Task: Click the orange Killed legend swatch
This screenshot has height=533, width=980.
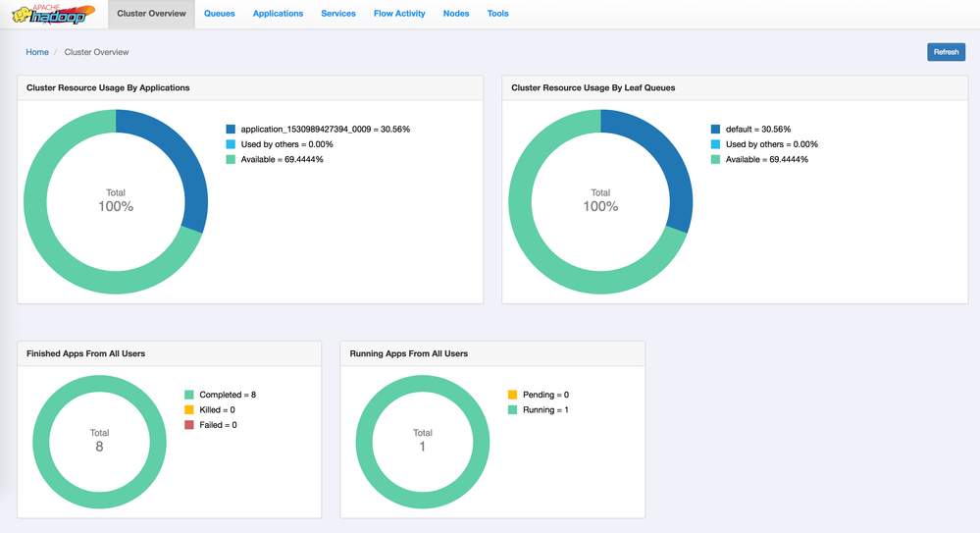Action: pyautogui.click(x=189, y=410)
